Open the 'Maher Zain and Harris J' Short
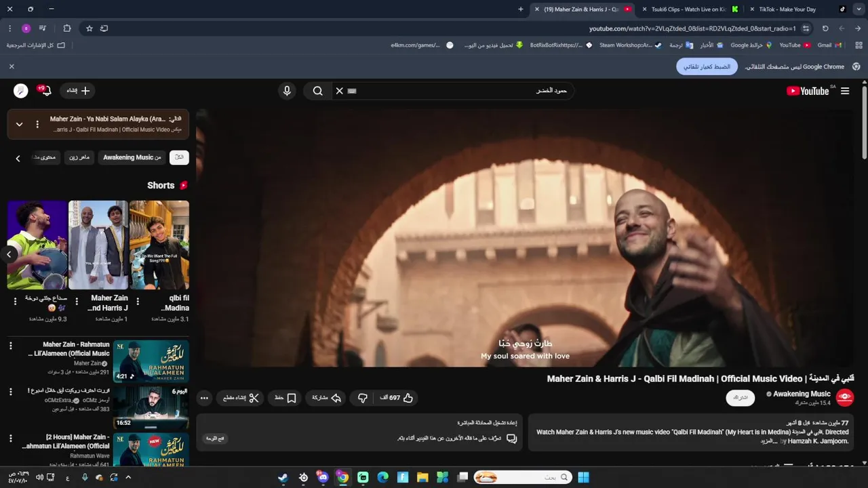Image resolution: width=868 pixels, height=488 pixels. point(98,245)
